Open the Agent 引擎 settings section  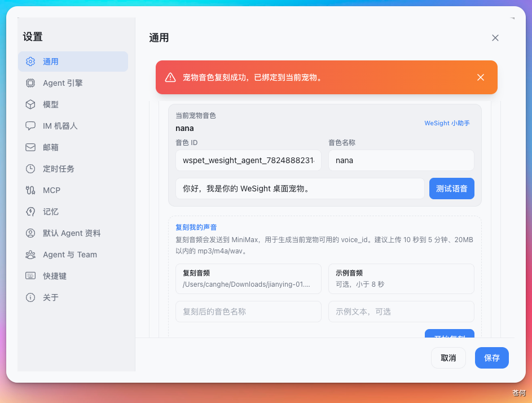coord(73,83)
